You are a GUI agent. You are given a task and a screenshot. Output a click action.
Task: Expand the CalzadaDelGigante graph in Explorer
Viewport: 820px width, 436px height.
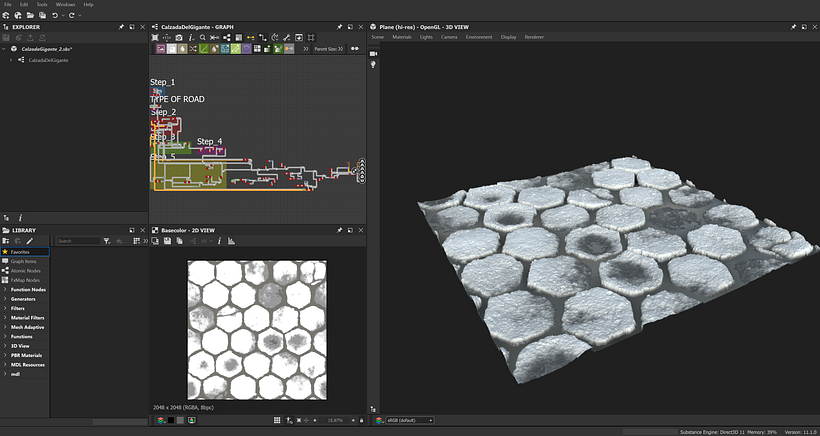[x=10, y=60]
